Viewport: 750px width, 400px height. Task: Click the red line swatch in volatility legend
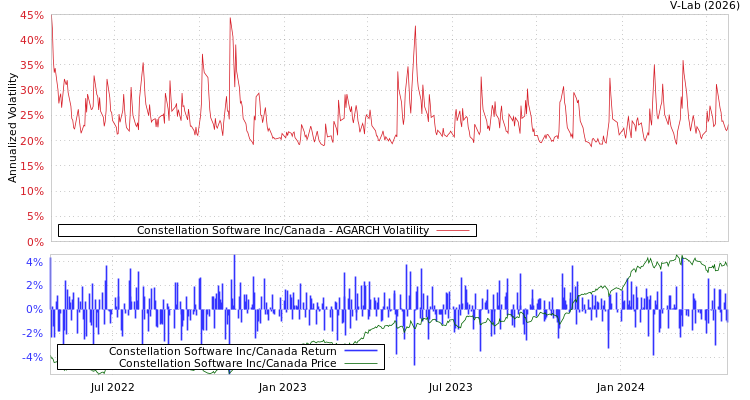pyautogui.click(x=453, y=231)
